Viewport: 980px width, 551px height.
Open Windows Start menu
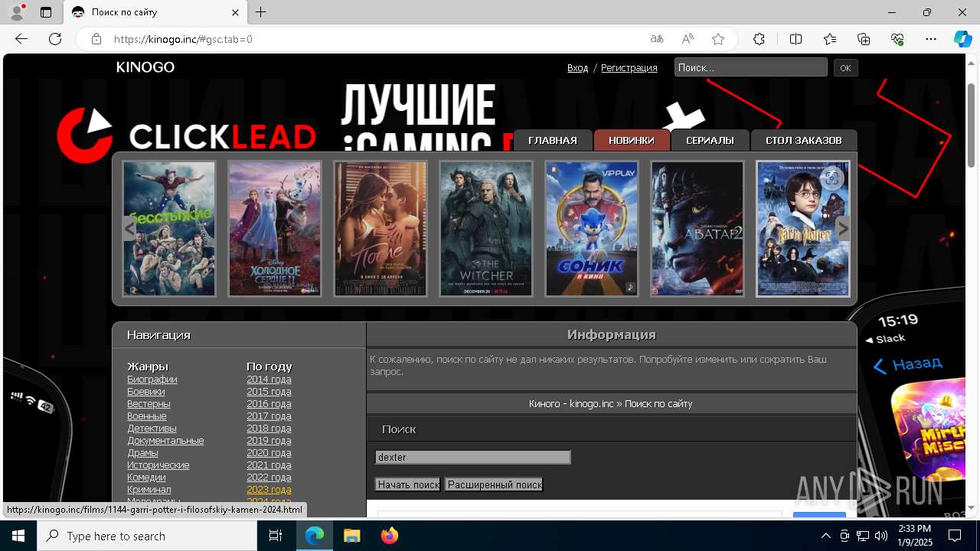point(18,536)
